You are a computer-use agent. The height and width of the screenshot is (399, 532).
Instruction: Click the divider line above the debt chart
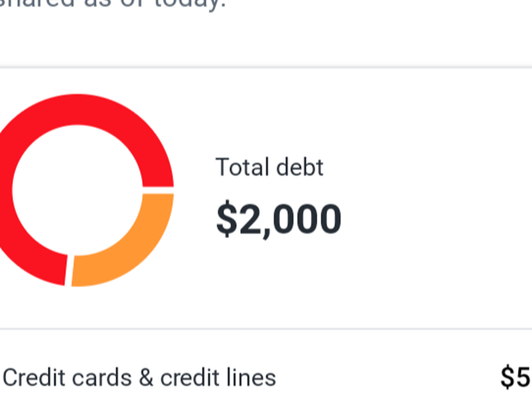266,67
